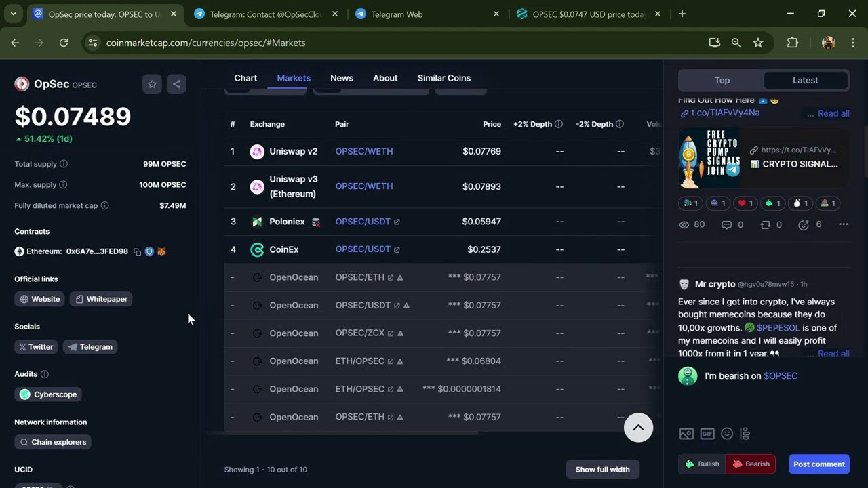This screenshot has height=488, width=868.
Task: Click Fully diluted market cap info icon
Action: pos(104,205)
